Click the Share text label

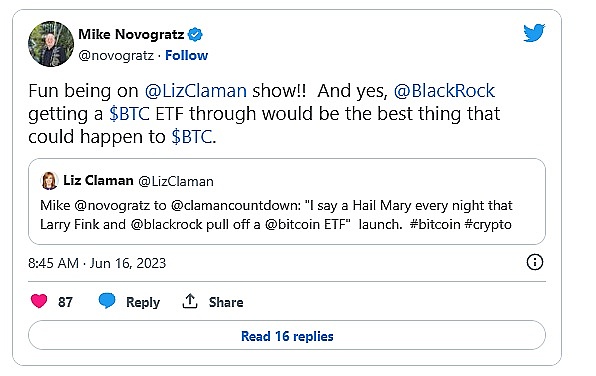tap(226, 302)
